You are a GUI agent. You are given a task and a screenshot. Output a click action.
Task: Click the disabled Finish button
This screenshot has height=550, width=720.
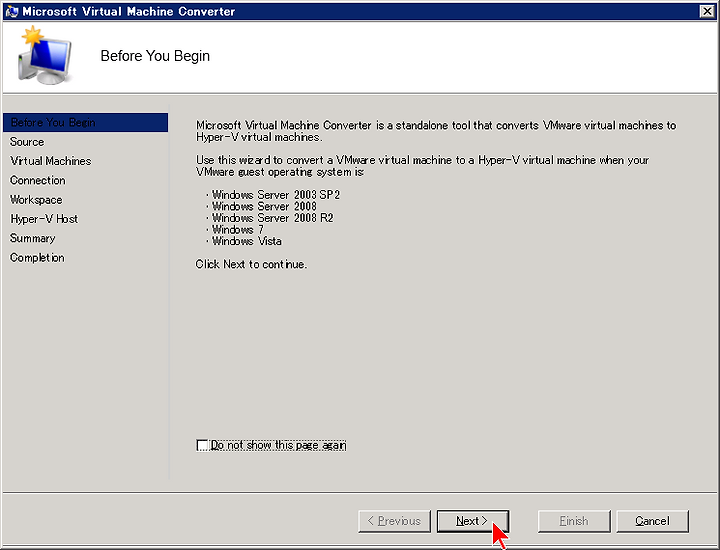[x=574, y=521]
